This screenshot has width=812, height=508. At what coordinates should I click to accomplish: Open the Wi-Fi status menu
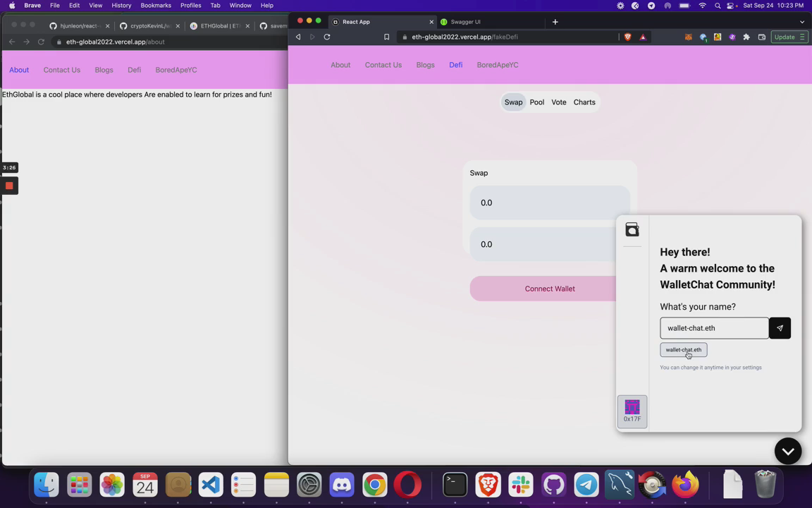[x=702, y=6]
